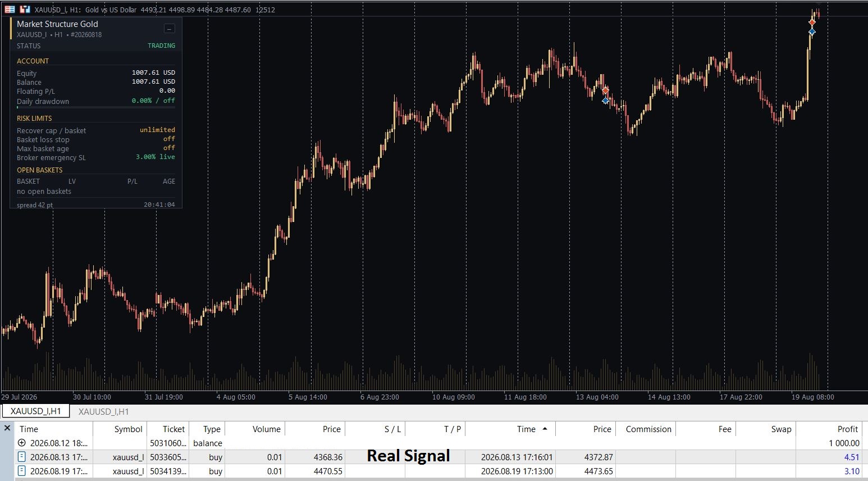Click the 4.51 profit value

pos(852,457)
